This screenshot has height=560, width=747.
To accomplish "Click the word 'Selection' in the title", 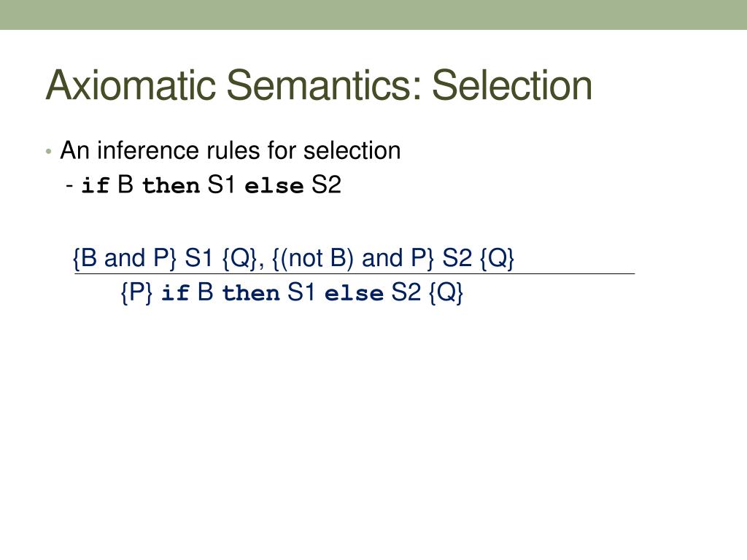I will [x=512, y=85].
